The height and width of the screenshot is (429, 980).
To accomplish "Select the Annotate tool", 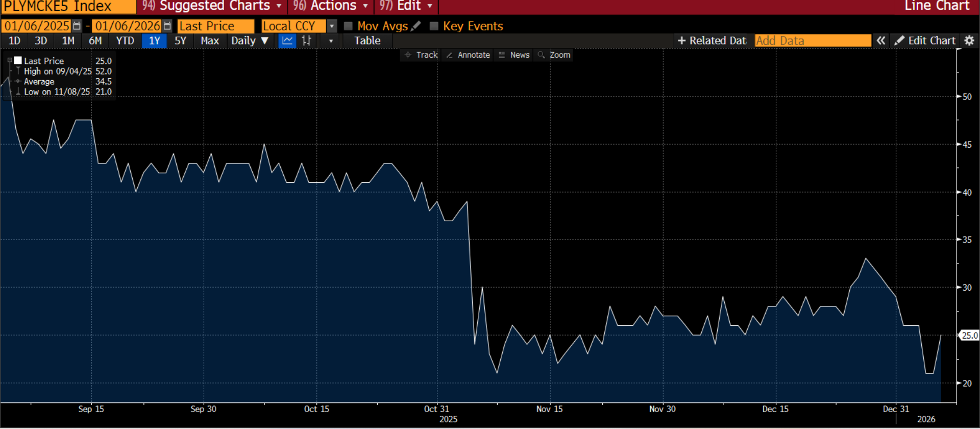I will (x=468, y=55).
